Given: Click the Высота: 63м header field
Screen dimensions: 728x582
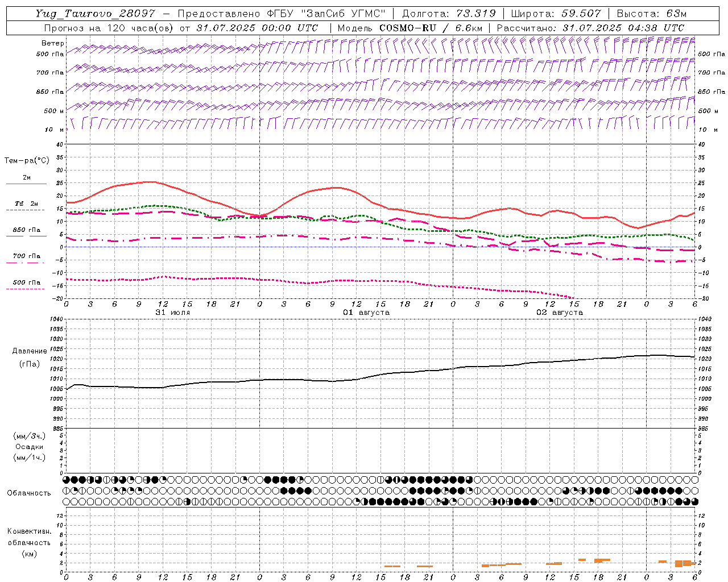Looking at the screenshot, I should [651, 14].
